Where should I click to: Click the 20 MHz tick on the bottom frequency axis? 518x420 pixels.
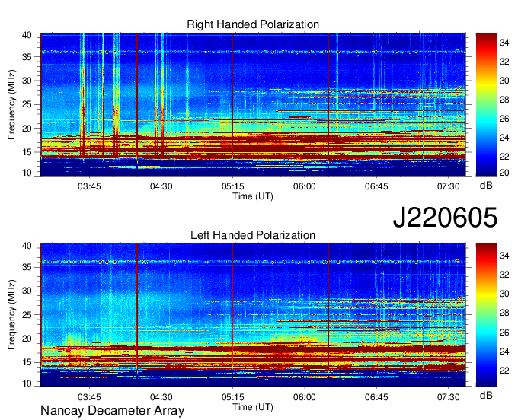(27, 339)
